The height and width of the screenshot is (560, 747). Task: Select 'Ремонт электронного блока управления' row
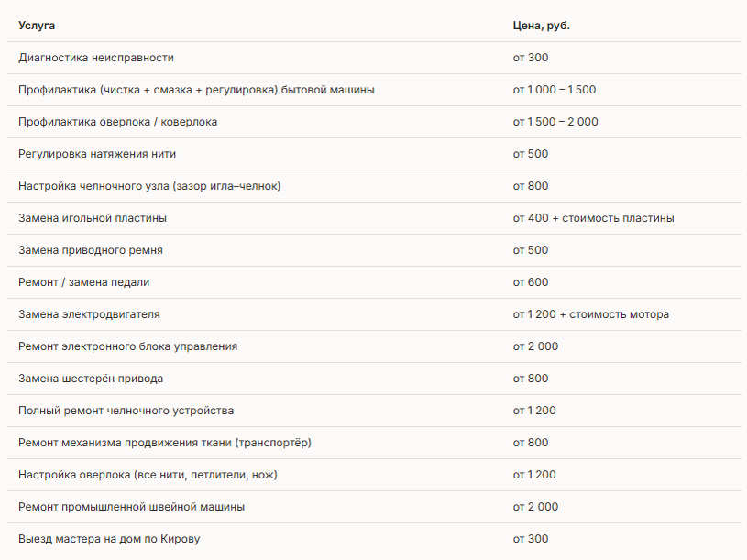pyautogui.click(x=375, y=346)
